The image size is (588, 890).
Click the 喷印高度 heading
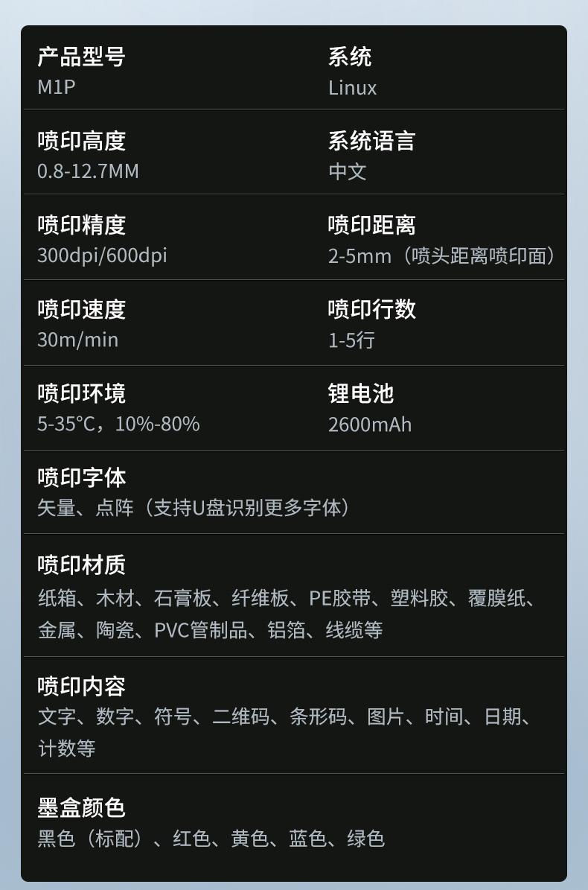coord(81,141)
